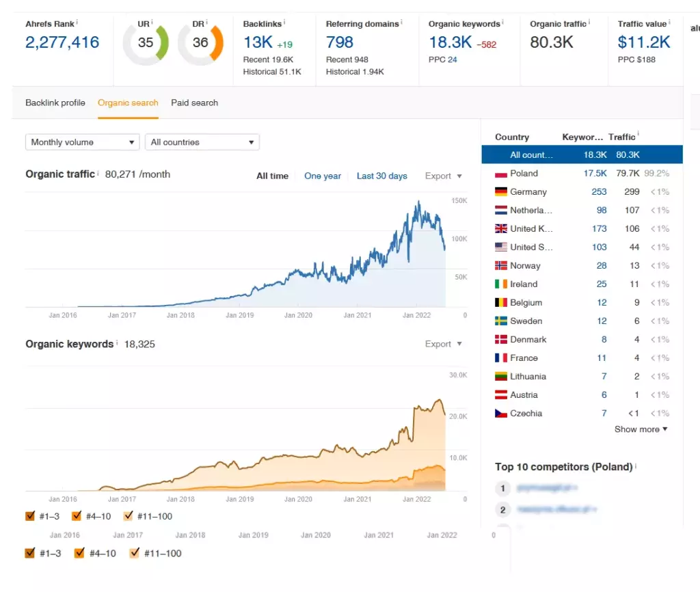Select the One year time range
Image resolution: width=700 pixels, height=592 pixels.
pos(323,176)
